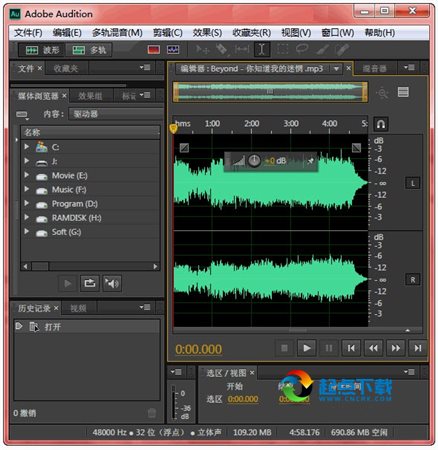
Task: Switch to the 效果组 tab
Action: coord(90,96)
